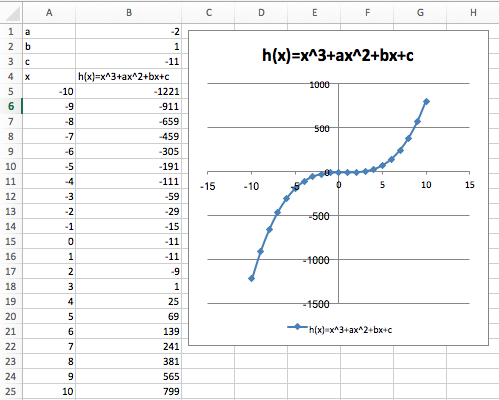Click the vertical axis label 1000
Screen dimensions: 499x400
click(319, 85)
